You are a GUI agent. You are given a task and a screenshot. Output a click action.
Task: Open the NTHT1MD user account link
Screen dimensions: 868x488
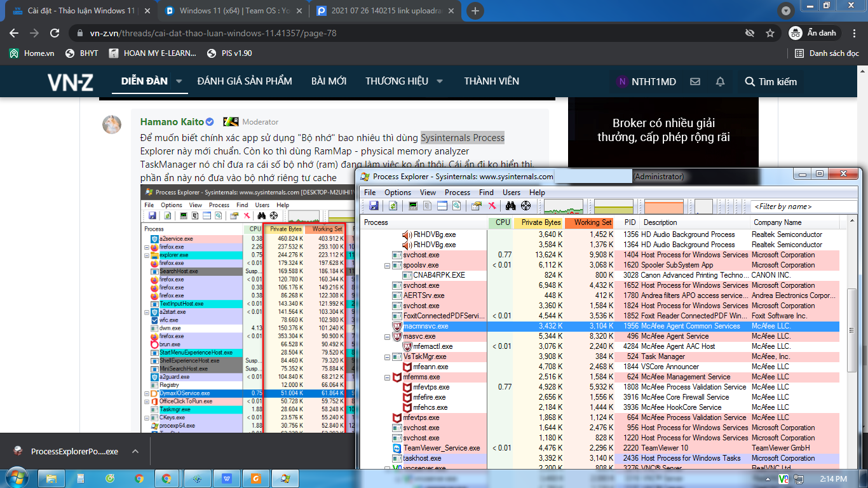[x=646, y=81]
